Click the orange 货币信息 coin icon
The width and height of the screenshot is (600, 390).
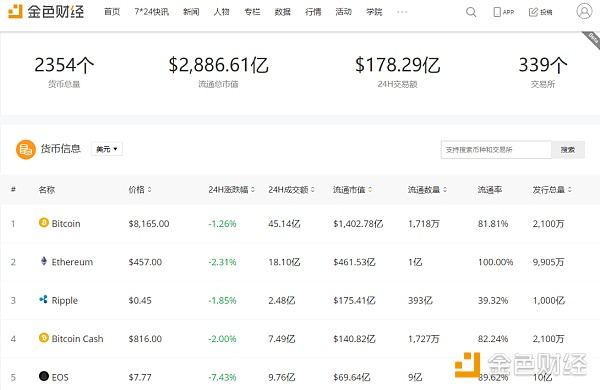click(x=26, y=149)
